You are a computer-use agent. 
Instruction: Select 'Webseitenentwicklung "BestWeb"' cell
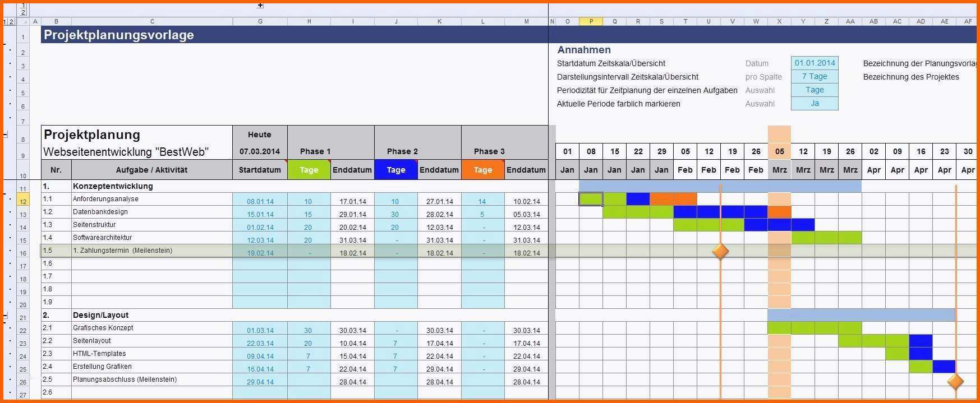pyautogui.click(x=137, y=151)
